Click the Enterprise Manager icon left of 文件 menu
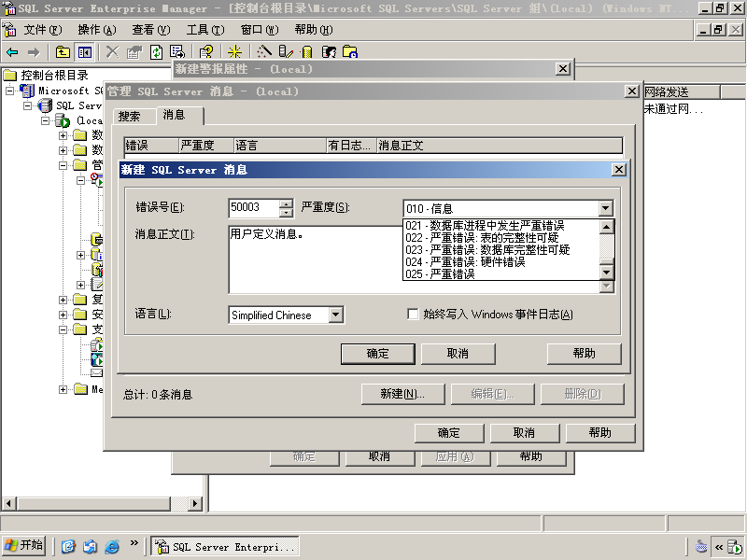This screenshot has height=560, width=747. 10,30
